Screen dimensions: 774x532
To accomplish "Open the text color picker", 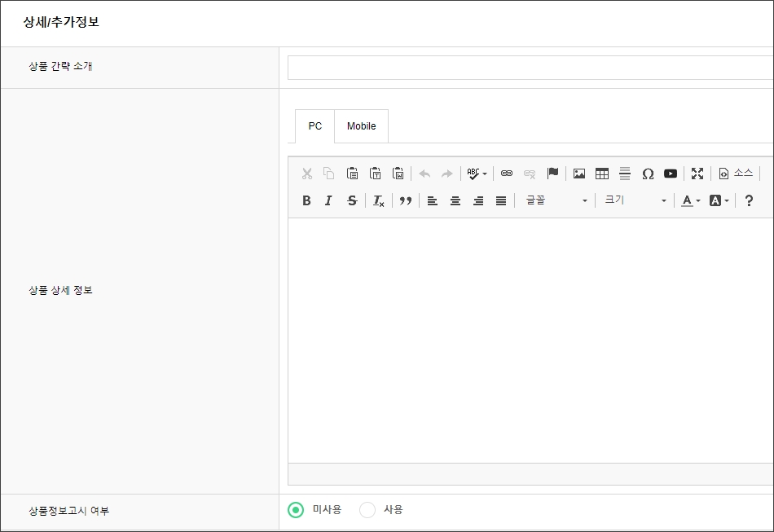I will (x=691, y=200).
